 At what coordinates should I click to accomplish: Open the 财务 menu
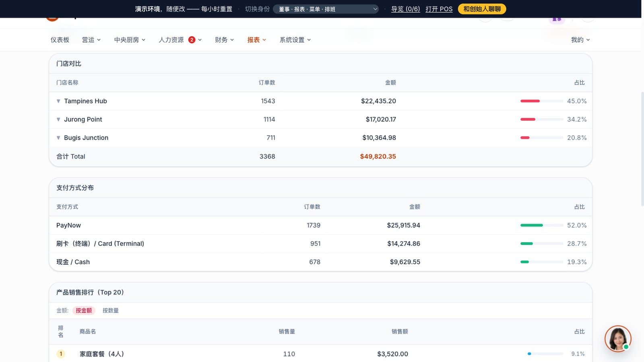(224, 40)
